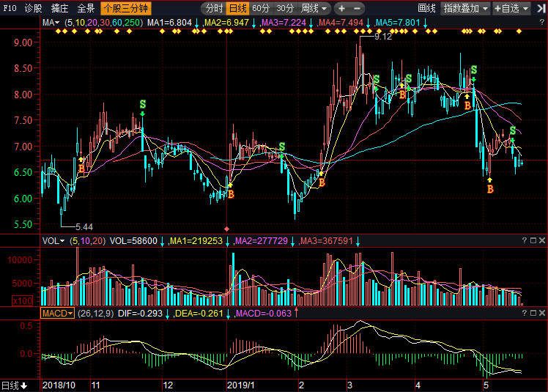Image resolution: width=548 pixels, height=392 pixels.
Task: Close the MACD indicator panel
Action: (541, 314)
